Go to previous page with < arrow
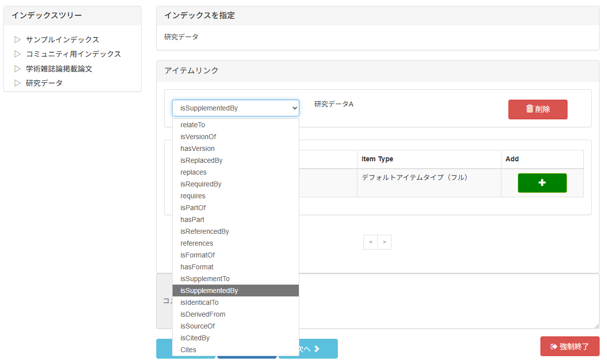Screen dimensions: 607x364 pos(370,242)
